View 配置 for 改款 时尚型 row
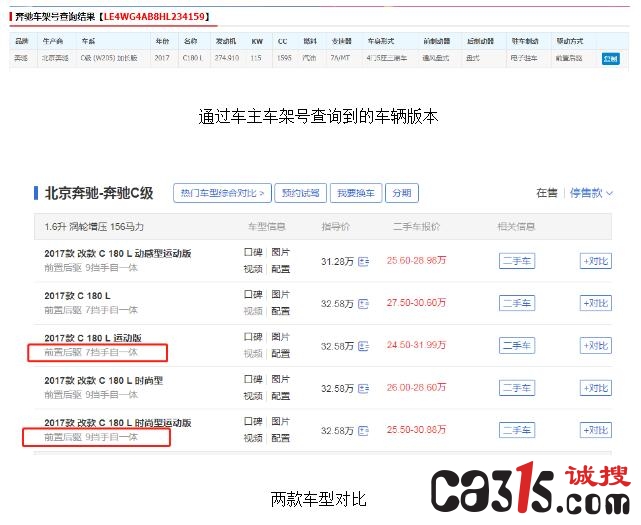The width and height of the screenshot is (641, 525). [x=280, y=396]
